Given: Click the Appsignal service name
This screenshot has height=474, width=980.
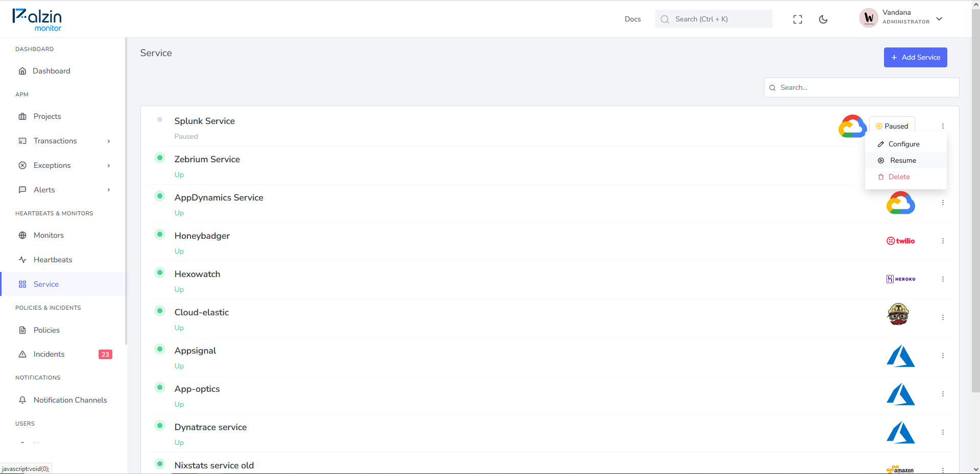Looking at the screenshot, I should [195, 351].
